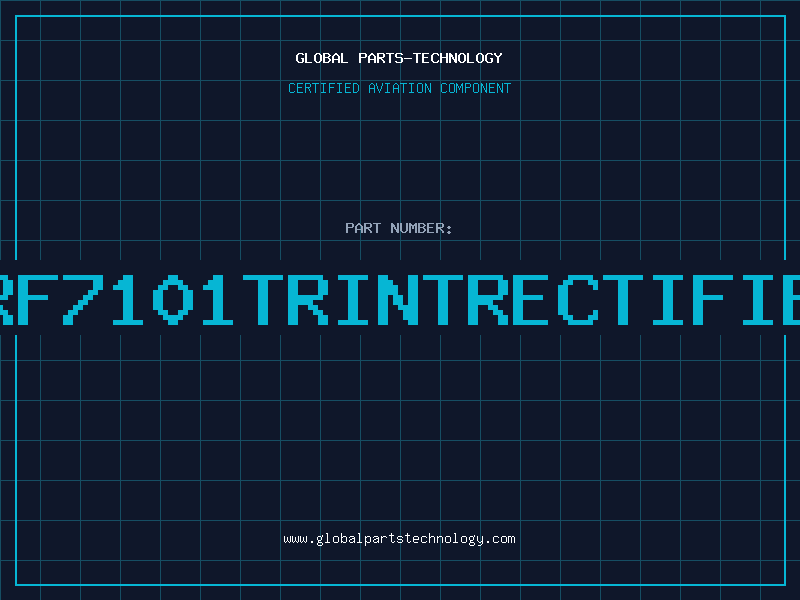Click the part number text starting RF7101TRINTRECTIFIE
Image resolution: width=800 pixels, height=600 pixels.
[400, 300]
